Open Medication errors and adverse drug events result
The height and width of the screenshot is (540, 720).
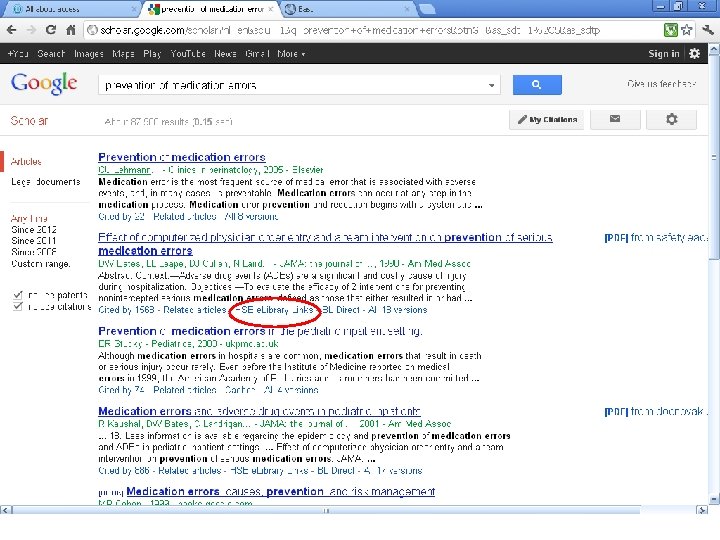(259, 411)
